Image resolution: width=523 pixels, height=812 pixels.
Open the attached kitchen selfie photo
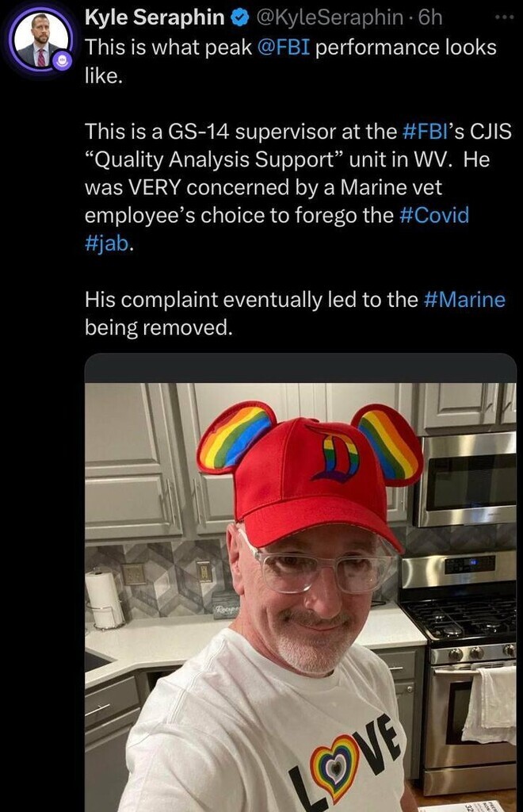pyautogui.click(x=300, y=597)
